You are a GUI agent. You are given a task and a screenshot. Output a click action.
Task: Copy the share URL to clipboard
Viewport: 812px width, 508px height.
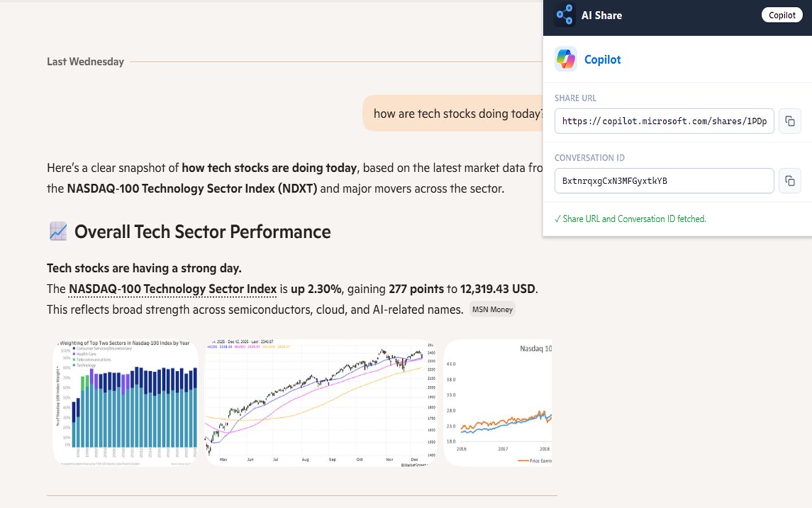[x=790, y=121]
